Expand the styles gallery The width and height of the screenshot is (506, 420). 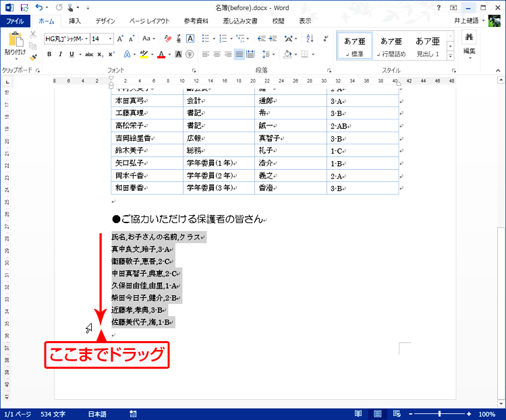pos(451,56)
